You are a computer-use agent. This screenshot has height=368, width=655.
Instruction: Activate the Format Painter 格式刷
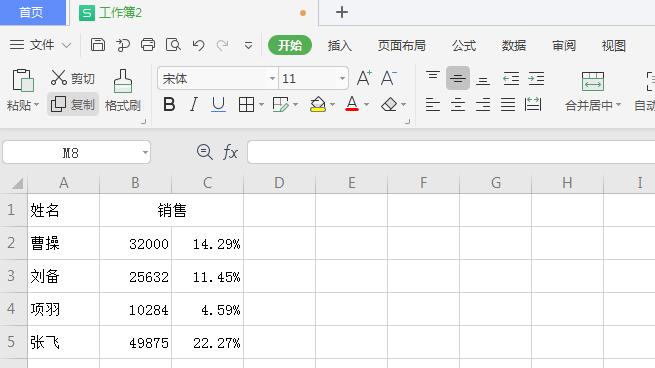[x=123, y=90]
